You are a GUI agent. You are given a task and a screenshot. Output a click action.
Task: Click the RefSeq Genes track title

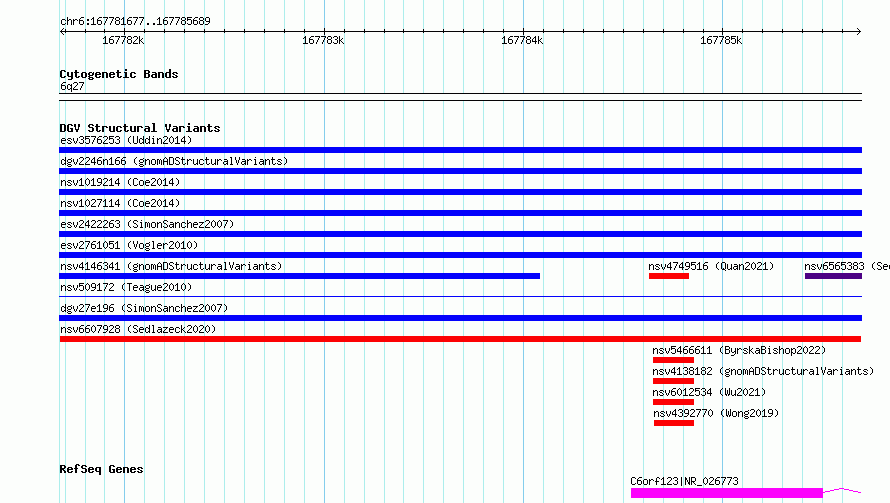pyautogui.click(x=101, y=470)
